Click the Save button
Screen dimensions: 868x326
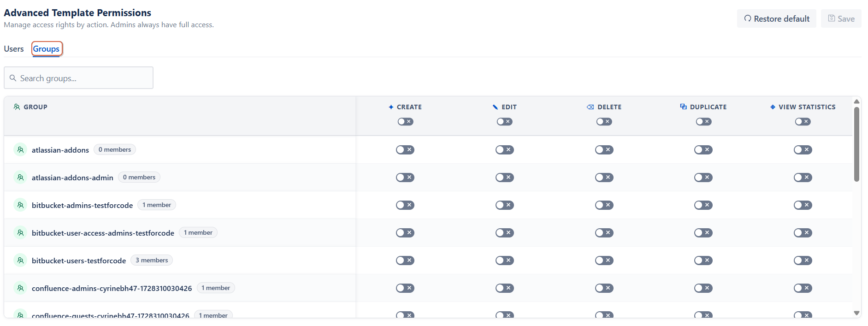pyautogui.click(x=841, y=18)
